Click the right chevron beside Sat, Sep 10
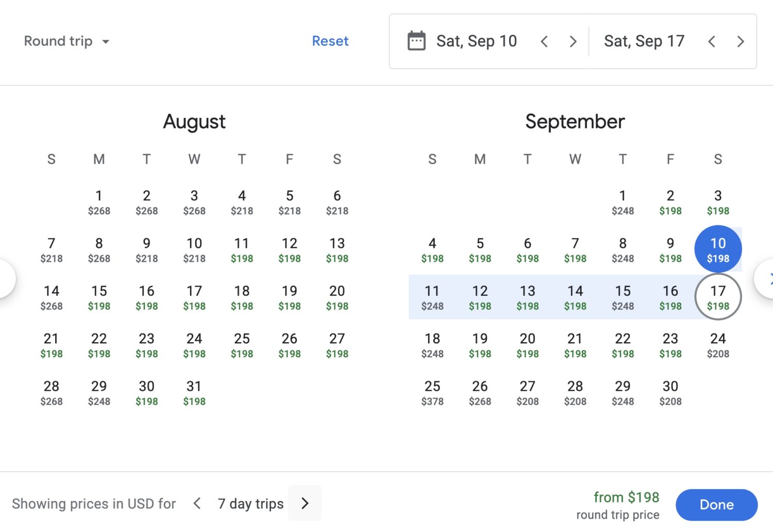Screen dimensions: 773x532 point(573,41)
